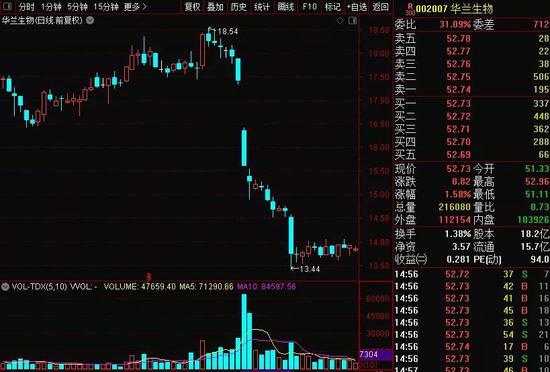550x372 pixels.
Task: Select the 5分钟 period tab
Action: 77,7
